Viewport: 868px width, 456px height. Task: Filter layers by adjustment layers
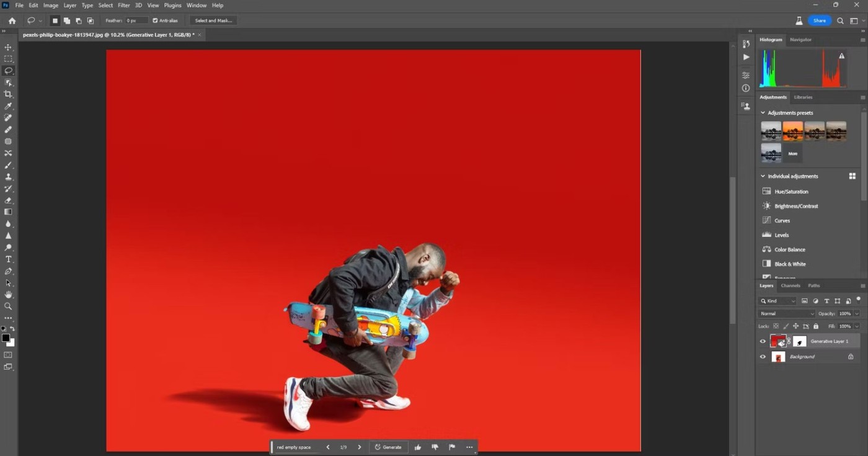[x=815, y=301]
